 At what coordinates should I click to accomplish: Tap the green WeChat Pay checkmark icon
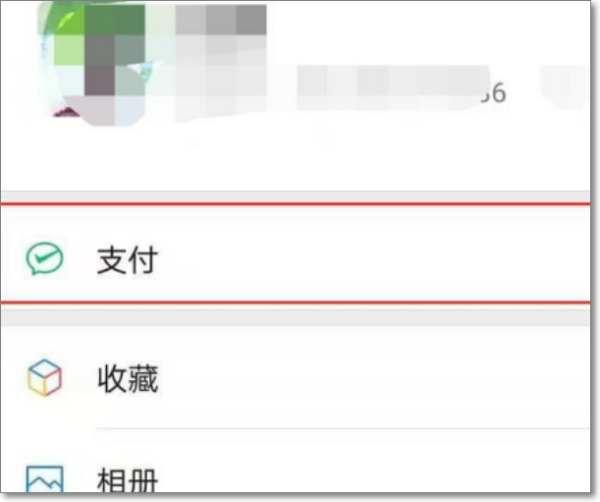click(44, 259)
